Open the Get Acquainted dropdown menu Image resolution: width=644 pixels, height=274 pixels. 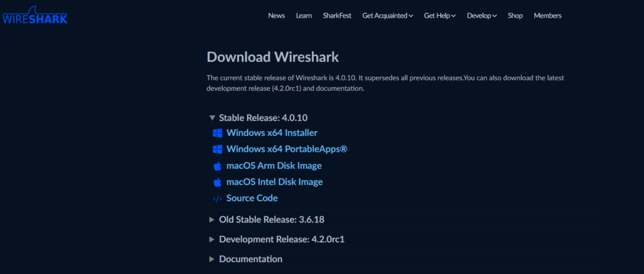387,16
